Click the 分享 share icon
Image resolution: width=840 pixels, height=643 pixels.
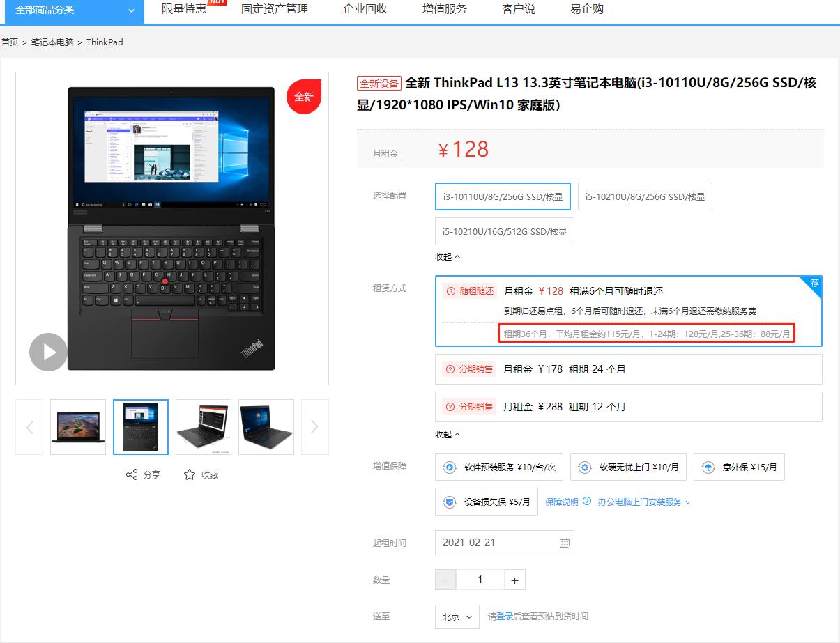point(132,474)
